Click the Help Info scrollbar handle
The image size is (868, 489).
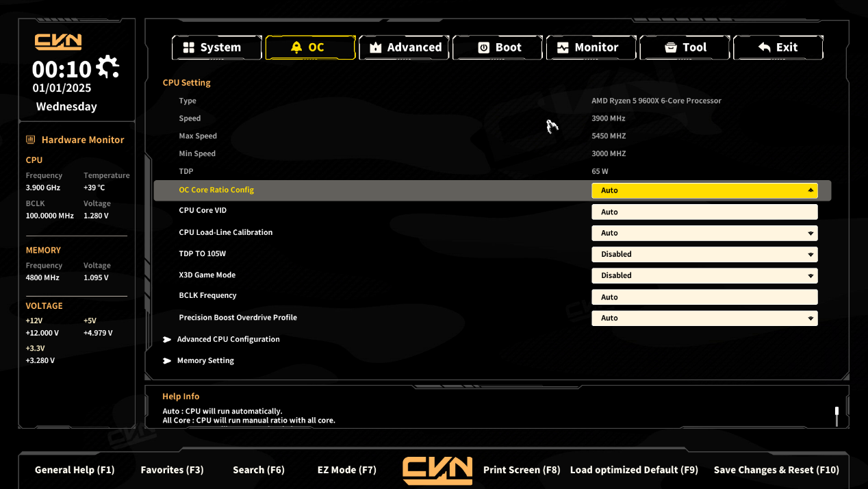pyautogui.click(x=837, y=411)
